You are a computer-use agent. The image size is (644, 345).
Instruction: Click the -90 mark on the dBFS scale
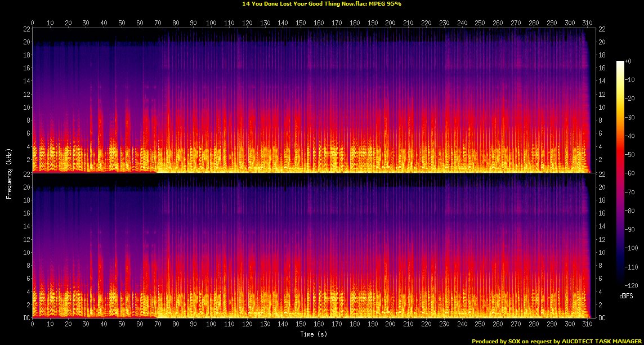pyautogui.click(x=634, y=230)
